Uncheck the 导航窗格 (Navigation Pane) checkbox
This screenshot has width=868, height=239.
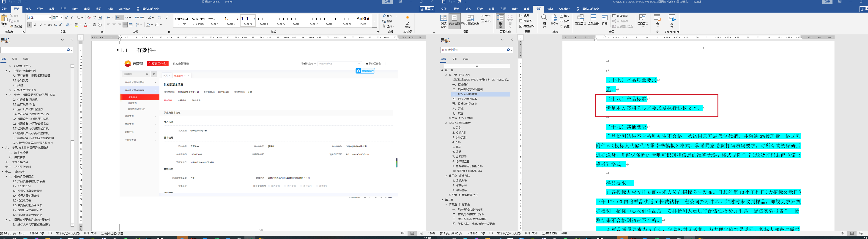[521, 26]
